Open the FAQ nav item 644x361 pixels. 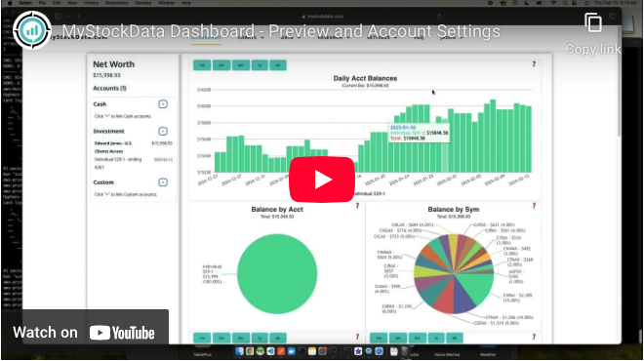tap(419, 37)
